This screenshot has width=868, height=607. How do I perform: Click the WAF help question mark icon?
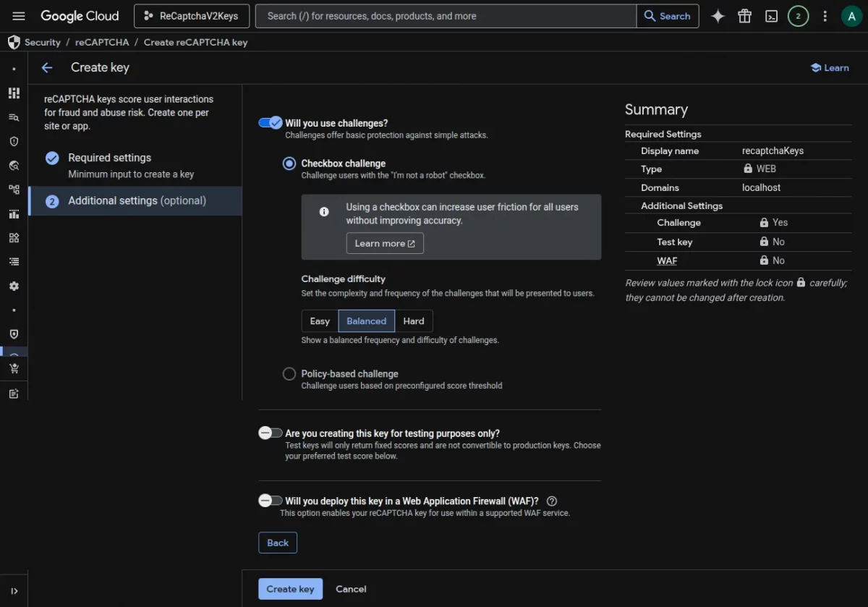pyautogui.click(x=552, y=501)
